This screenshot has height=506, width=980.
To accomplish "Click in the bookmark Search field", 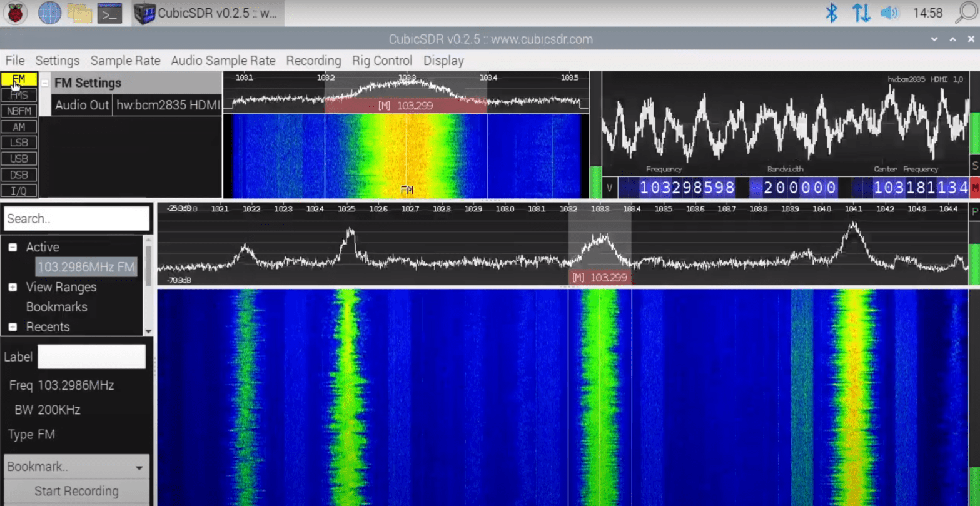I will [x=76, y=219].
